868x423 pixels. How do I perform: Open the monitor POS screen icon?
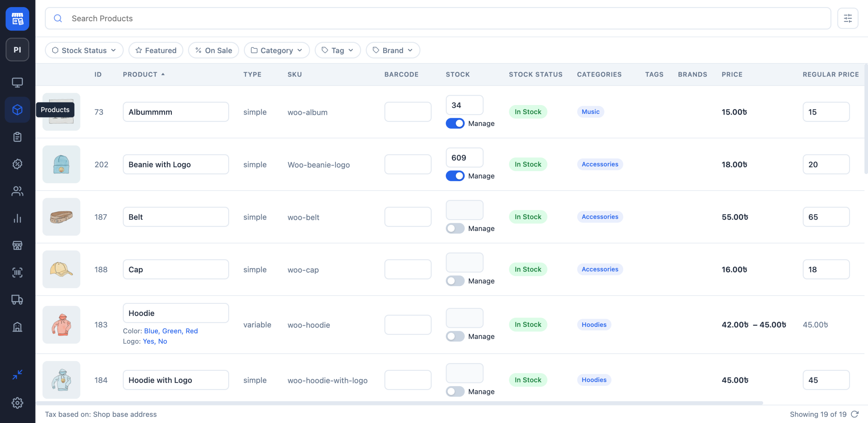[17, 82]
